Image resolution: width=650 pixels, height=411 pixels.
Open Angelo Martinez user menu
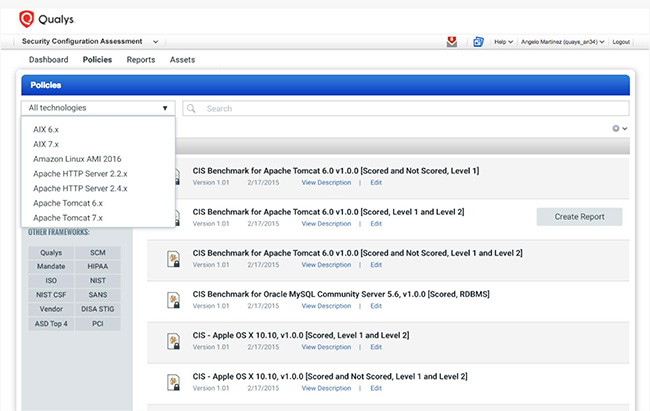point(563,42)
